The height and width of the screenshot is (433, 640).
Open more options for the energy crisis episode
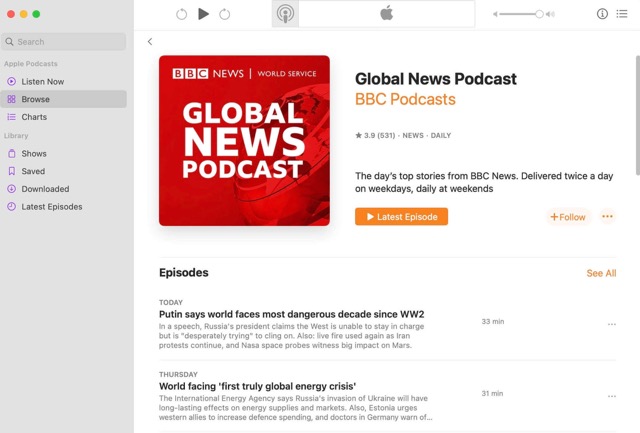click(x=612, y=395)
